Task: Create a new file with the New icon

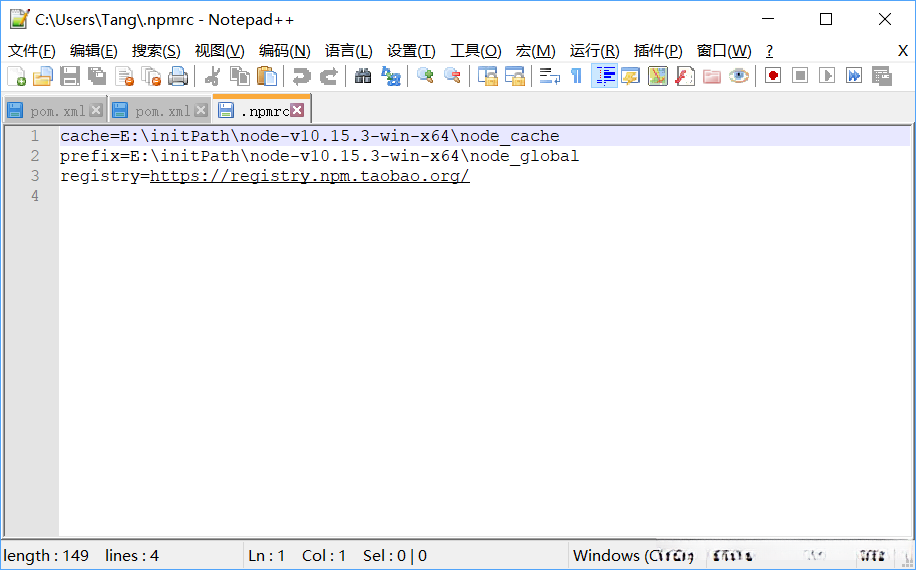Action: [x=16, y=76]
